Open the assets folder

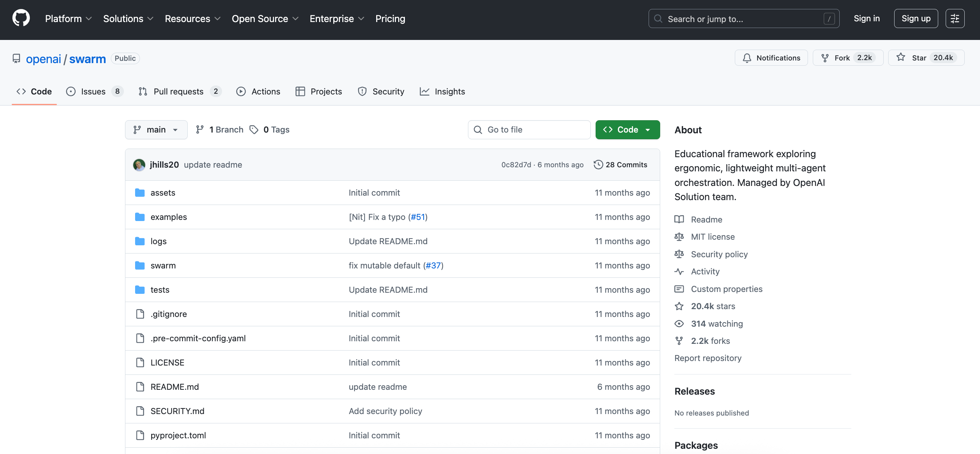pos(163,193)
